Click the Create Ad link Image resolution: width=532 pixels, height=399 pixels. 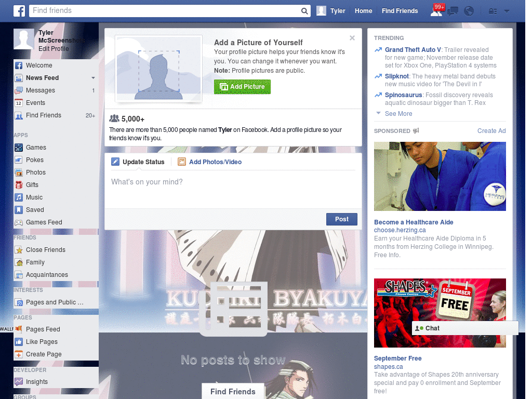(x=491, y=131)
